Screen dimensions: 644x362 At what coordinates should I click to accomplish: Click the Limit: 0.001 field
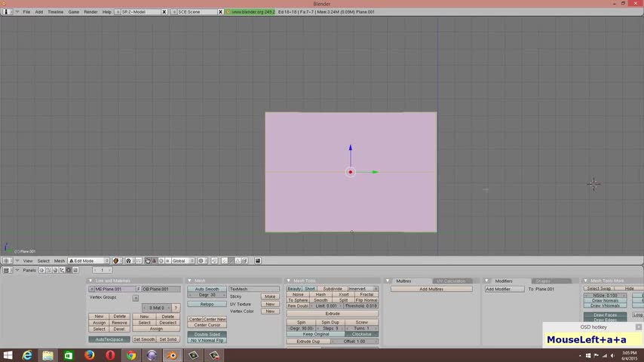(x=326, y=305)
